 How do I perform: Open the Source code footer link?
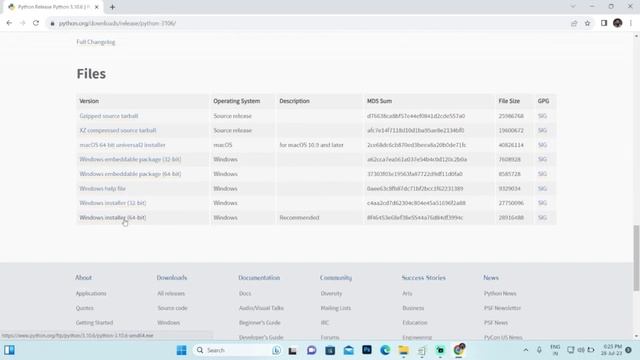coord(172,308)
